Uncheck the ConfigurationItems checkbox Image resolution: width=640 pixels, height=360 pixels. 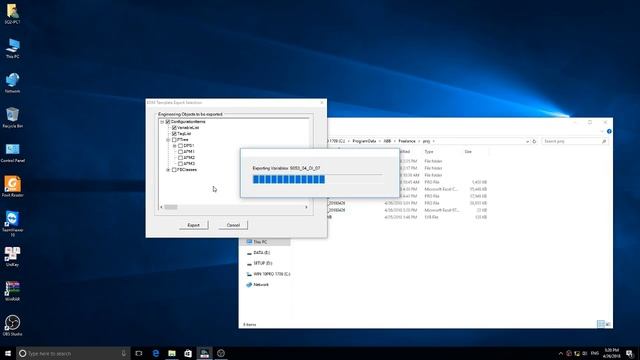click(x=168, y=122)
